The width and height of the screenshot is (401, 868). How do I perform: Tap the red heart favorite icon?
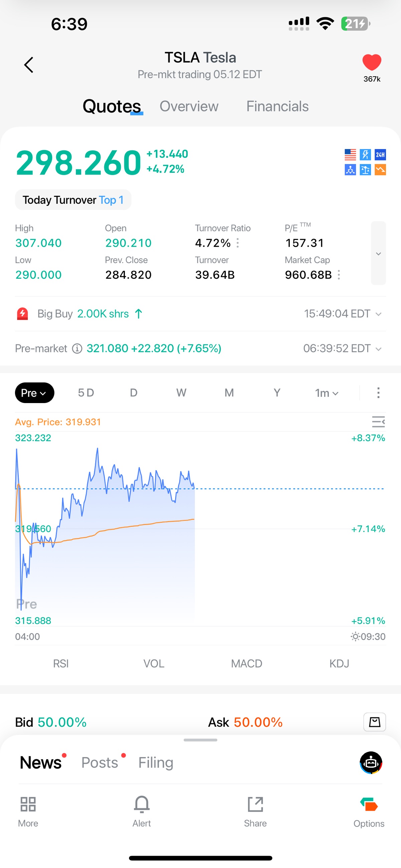coord(372,63)
